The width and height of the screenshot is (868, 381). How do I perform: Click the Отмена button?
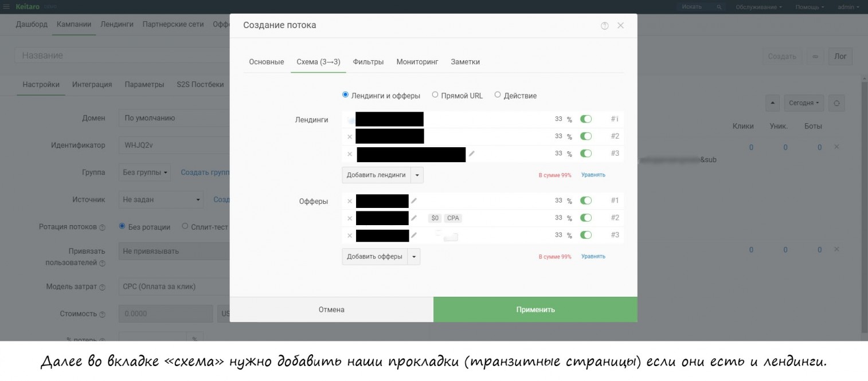pos(331,309)
